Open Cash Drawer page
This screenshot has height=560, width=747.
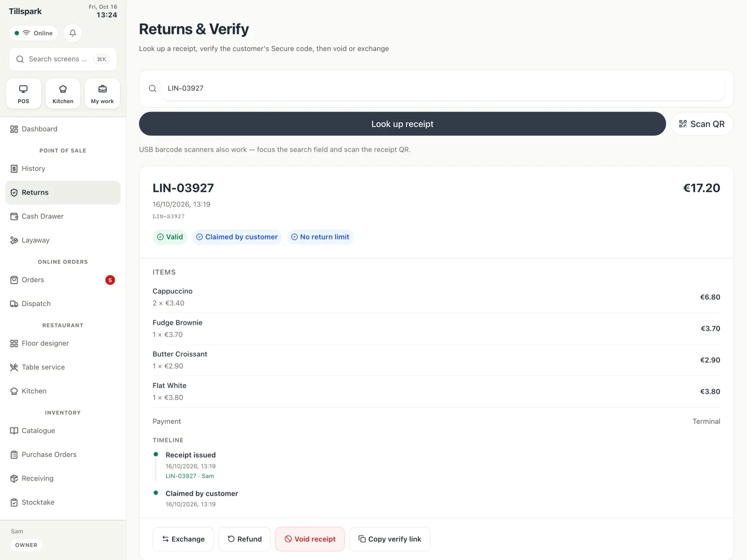[63, 216]
